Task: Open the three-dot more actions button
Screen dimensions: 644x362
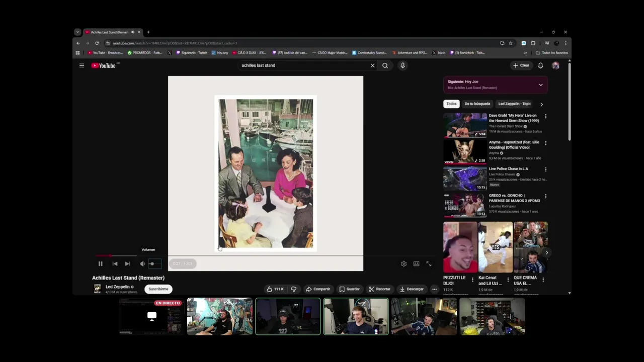Action: pyautogui.click(x=434, y=289)
